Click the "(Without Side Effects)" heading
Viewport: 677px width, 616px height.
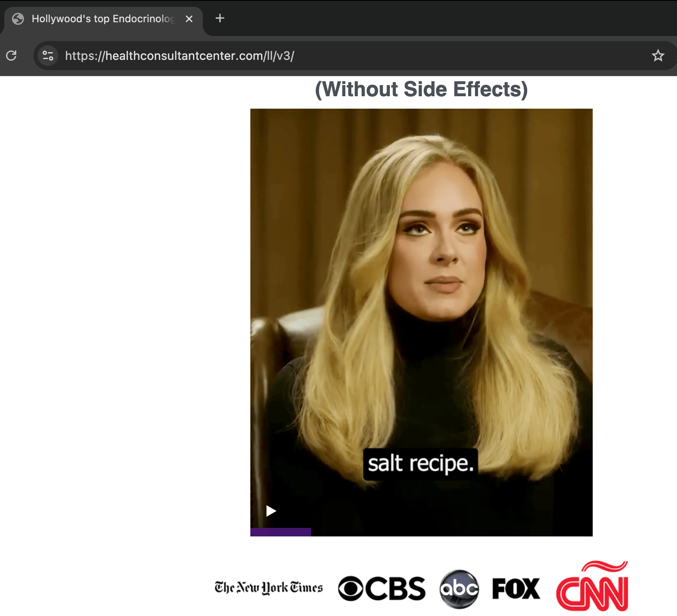click(x=421, y=89)
